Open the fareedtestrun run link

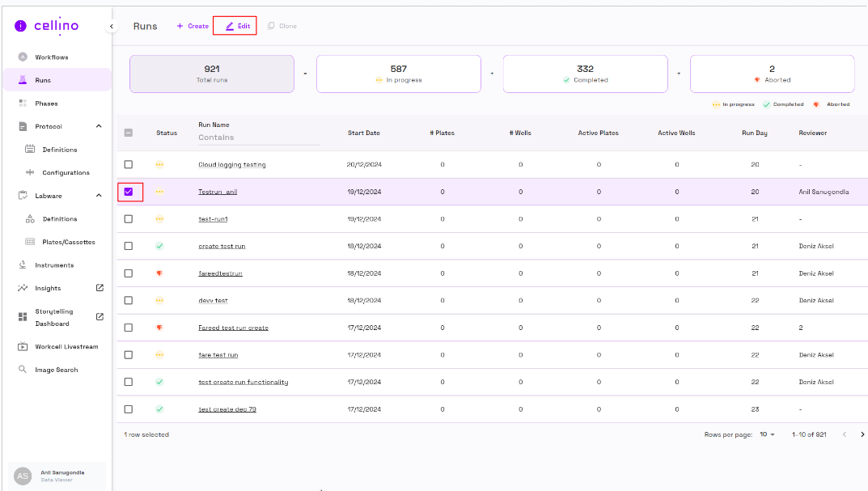point(220,273)
